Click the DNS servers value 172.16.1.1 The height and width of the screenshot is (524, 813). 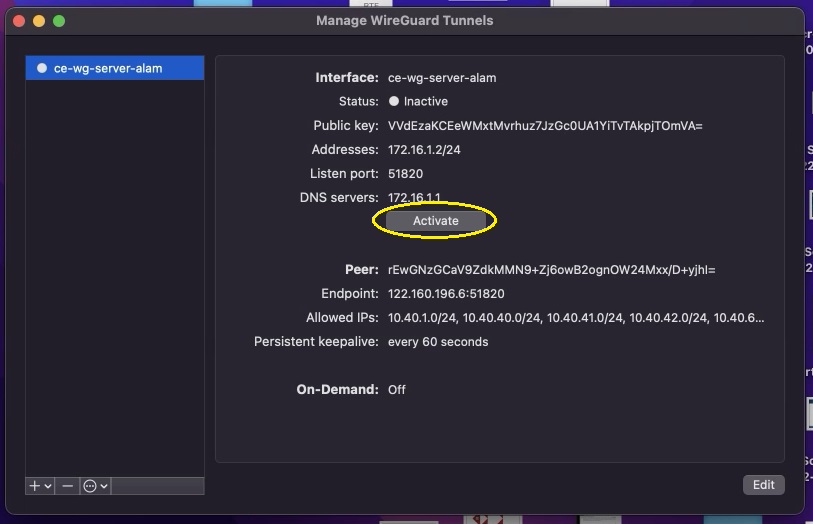(414, 197)
